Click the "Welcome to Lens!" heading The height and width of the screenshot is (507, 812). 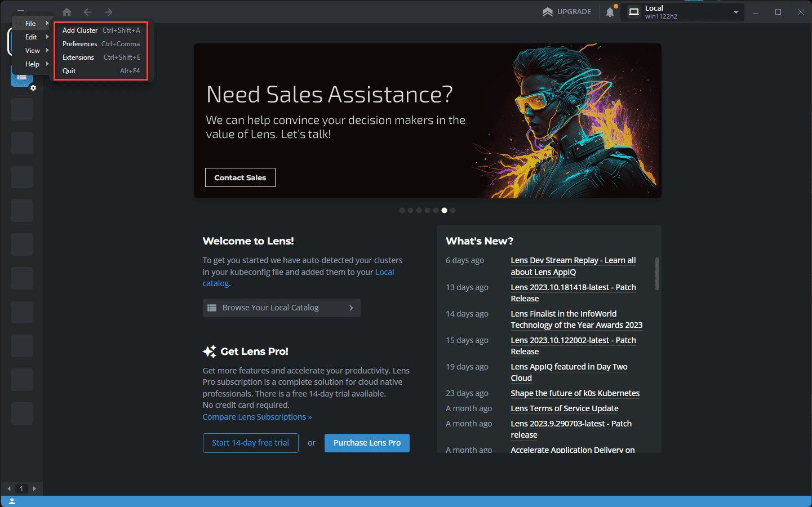click(248, 241)
